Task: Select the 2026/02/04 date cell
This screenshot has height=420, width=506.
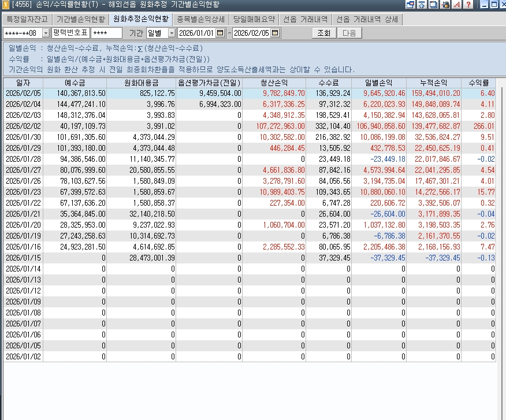Action: (x=23, y=104)
